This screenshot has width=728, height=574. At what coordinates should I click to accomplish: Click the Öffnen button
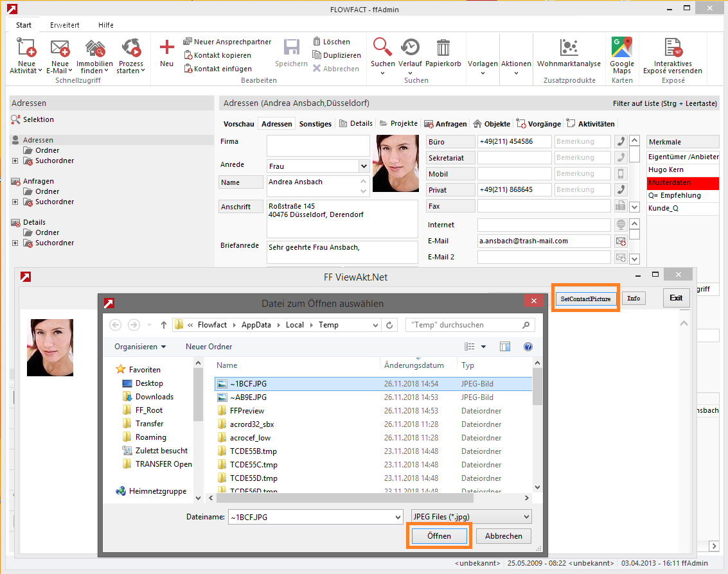point(439,536)
